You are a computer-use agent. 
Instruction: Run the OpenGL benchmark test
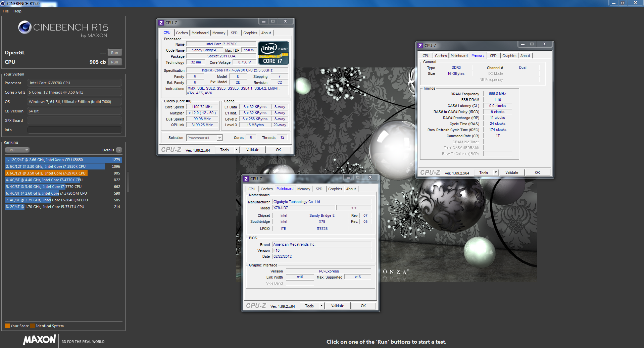(x=114, y=53)
